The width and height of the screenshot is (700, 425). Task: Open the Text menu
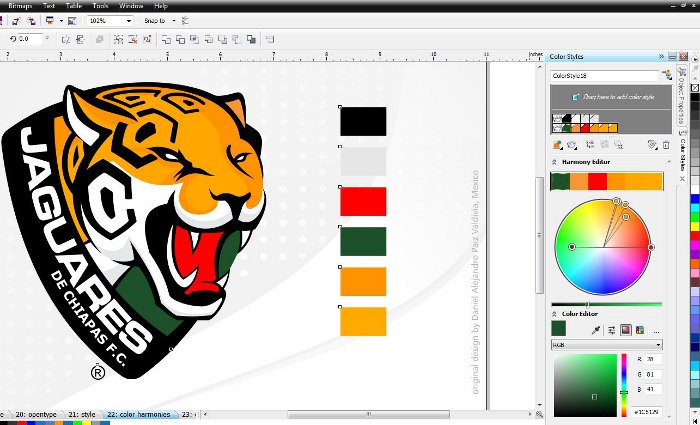tap(49, 6)
